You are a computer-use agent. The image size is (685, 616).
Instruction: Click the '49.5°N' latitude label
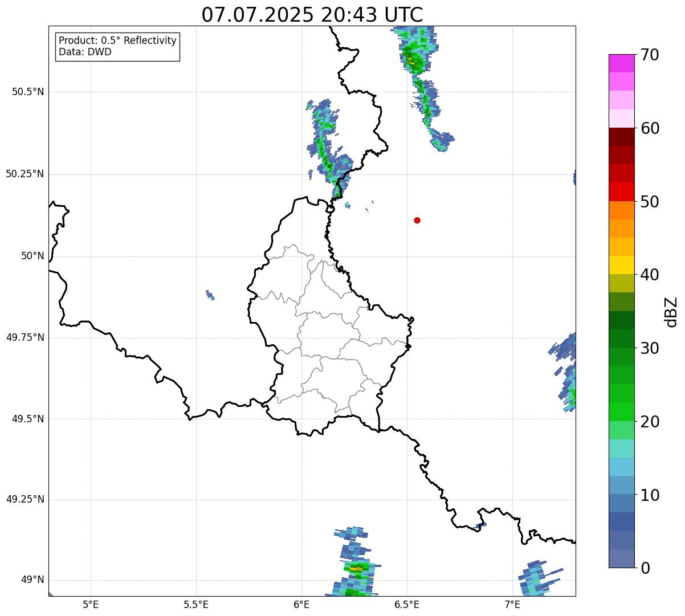[x=27, y=419]
